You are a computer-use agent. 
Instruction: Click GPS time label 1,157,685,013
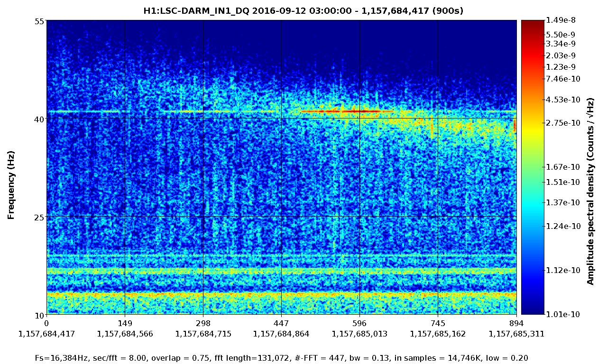point(359,334)
